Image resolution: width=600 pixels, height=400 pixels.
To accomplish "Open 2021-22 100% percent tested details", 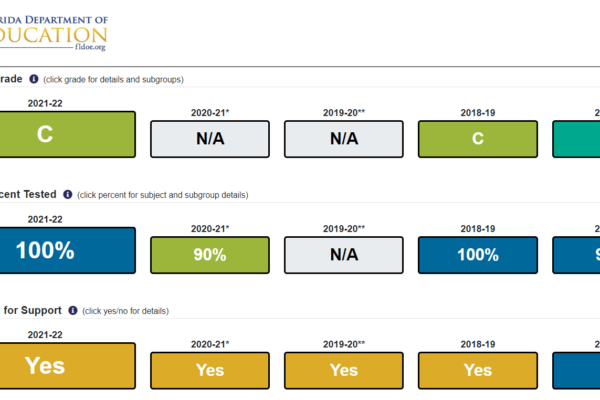I will [x=67, y=250].
